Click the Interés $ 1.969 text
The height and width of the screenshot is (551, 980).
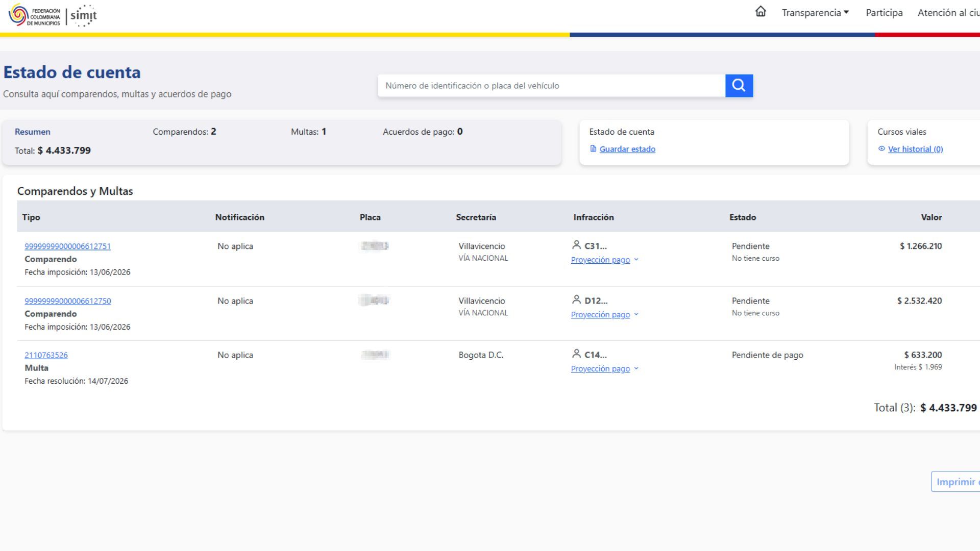tap(918, 367)
